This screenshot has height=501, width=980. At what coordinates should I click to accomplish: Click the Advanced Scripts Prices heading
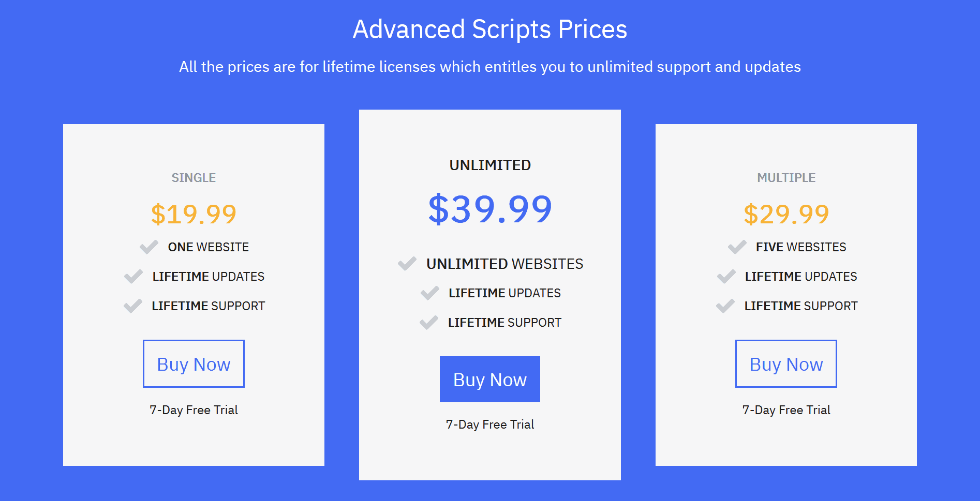click(x=490, y=29)
